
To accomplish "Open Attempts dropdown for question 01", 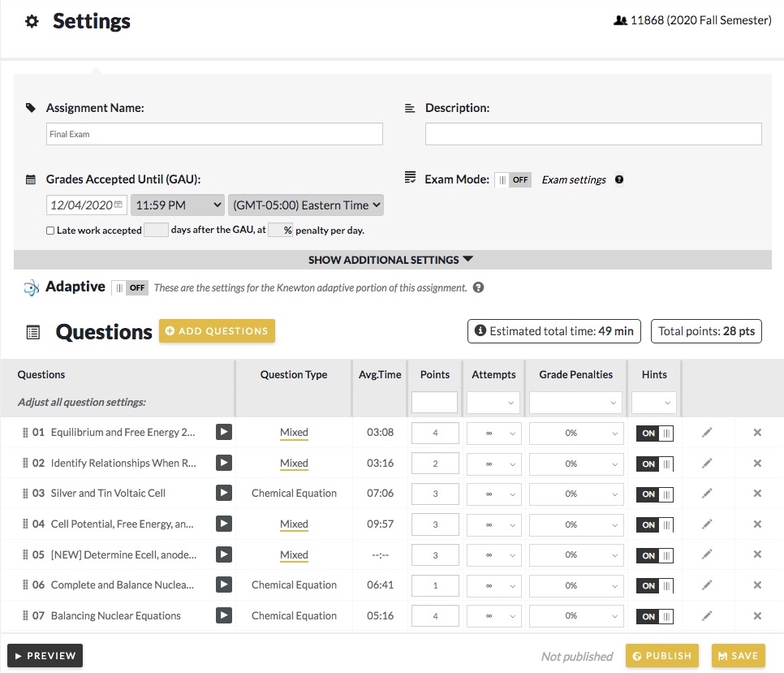I will [494, 433].
